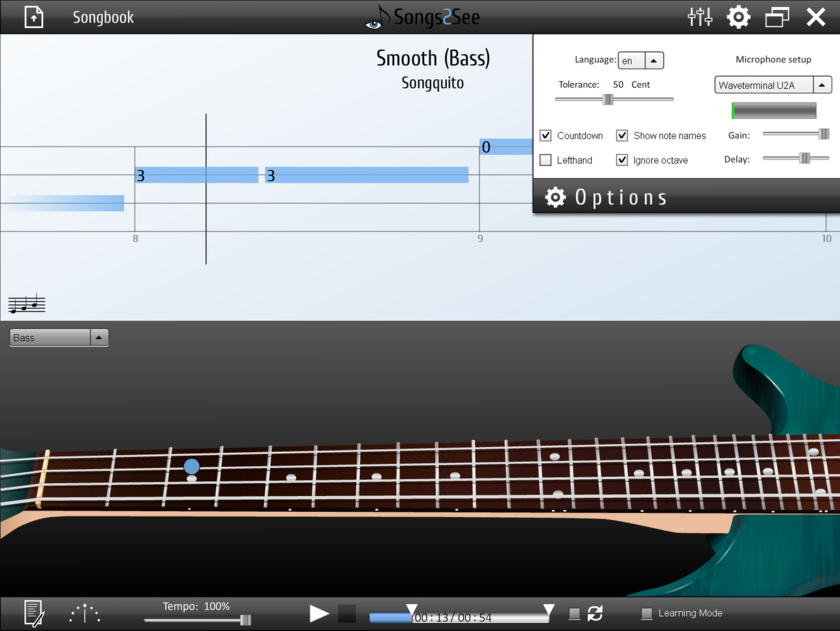The image size is (840, 631).
Task: Open the settings gear in top bar
Action: pos(738,17)
